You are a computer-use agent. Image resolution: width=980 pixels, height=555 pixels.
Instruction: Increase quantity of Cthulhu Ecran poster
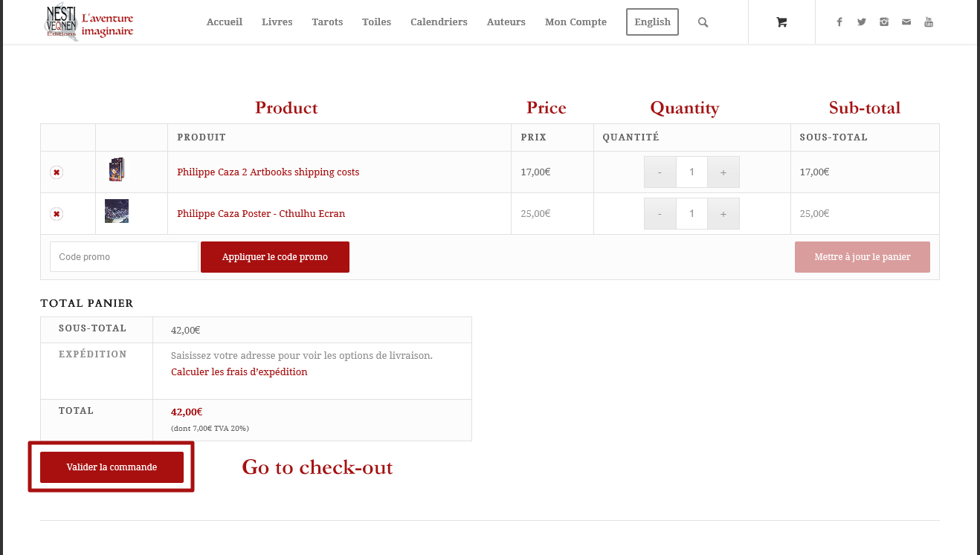pyautogui.click(x=723, y=214)
